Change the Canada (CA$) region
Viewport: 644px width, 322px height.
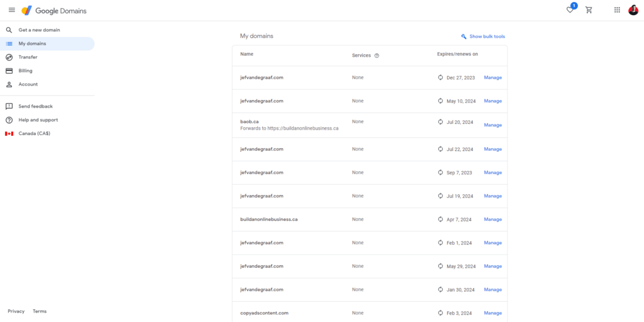point(47,133)
